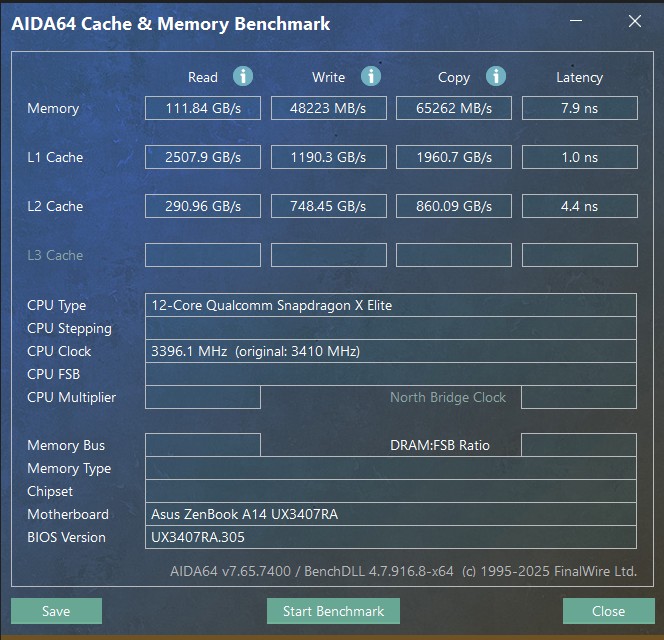Click the info icon next to Copy
This screenshot has height=640, width=664.
[x=496, y=76]
